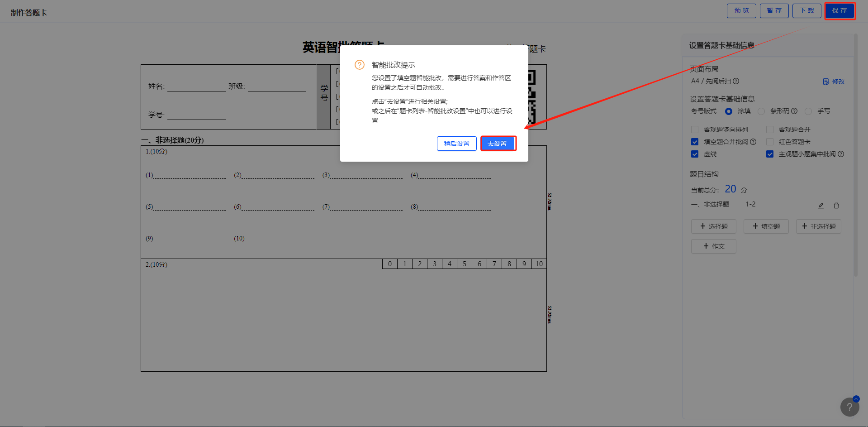Enable 客观题合并 checkbox
The image size is (868, 427).
[x=770, y=130]
